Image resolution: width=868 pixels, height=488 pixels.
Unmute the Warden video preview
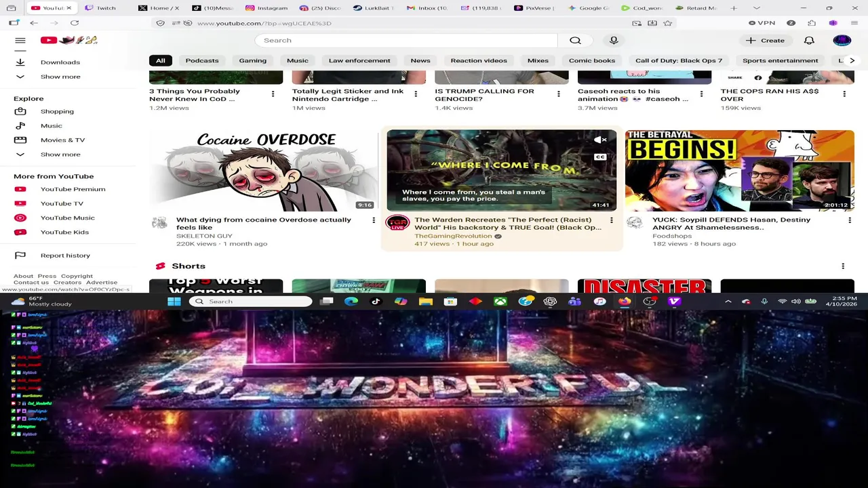[600, 140]
